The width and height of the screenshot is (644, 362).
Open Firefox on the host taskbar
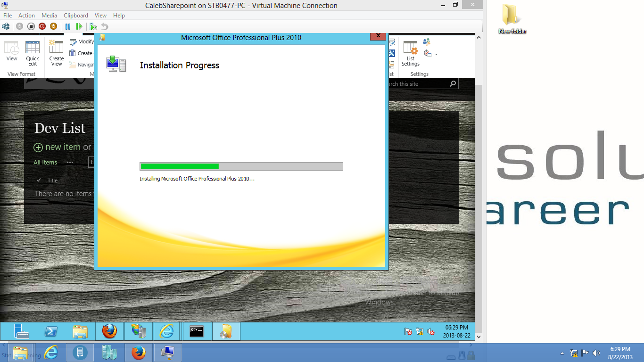click(x=139, y=353)
